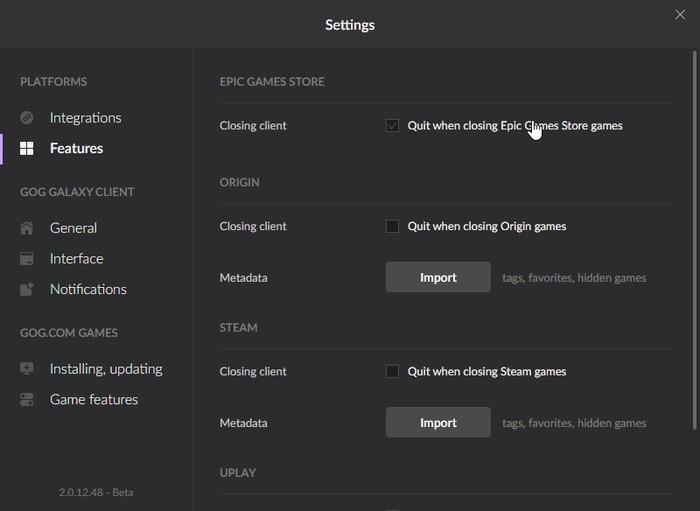Screen dimensions: 700x511
Task: Click the Integrations link icon
Action: [x=26, y=118]
